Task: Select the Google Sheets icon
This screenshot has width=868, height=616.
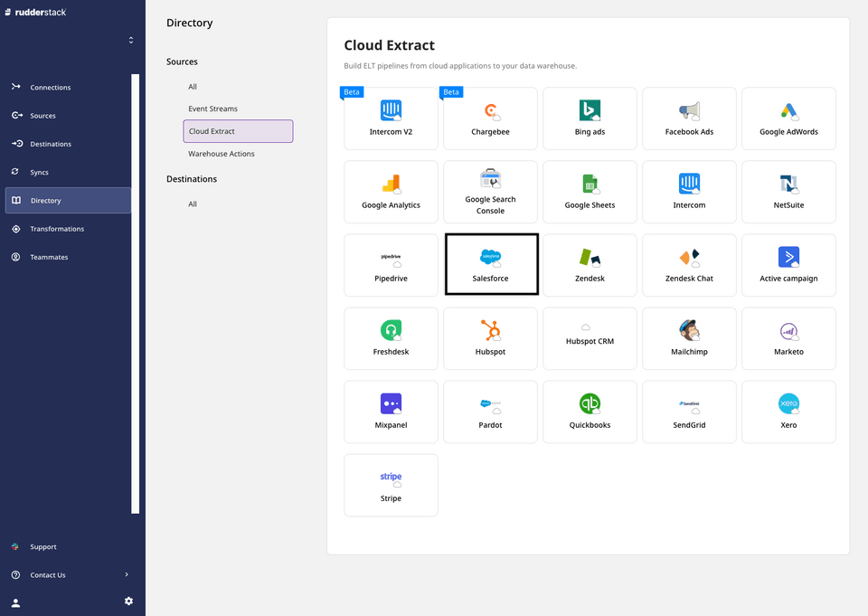Action: pyautogui.click(x=590, y=184)
